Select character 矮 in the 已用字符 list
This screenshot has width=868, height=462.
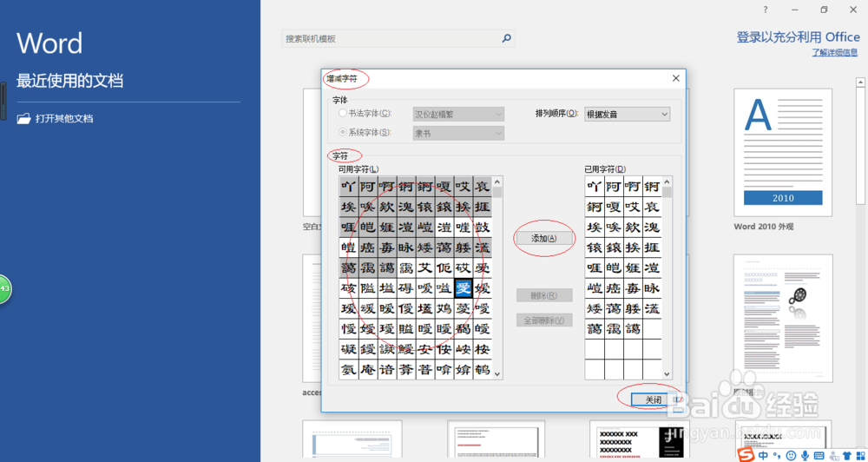tap(595, 308)
